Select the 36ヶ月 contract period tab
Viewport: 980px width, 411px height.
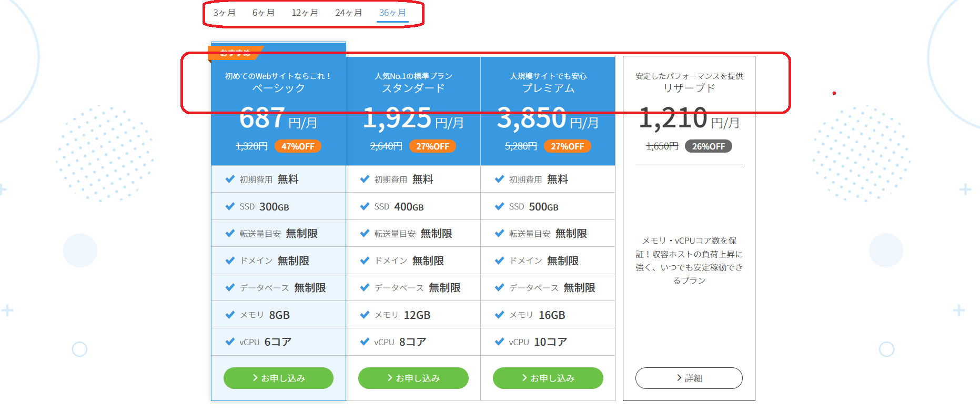[x=392, y=13]
